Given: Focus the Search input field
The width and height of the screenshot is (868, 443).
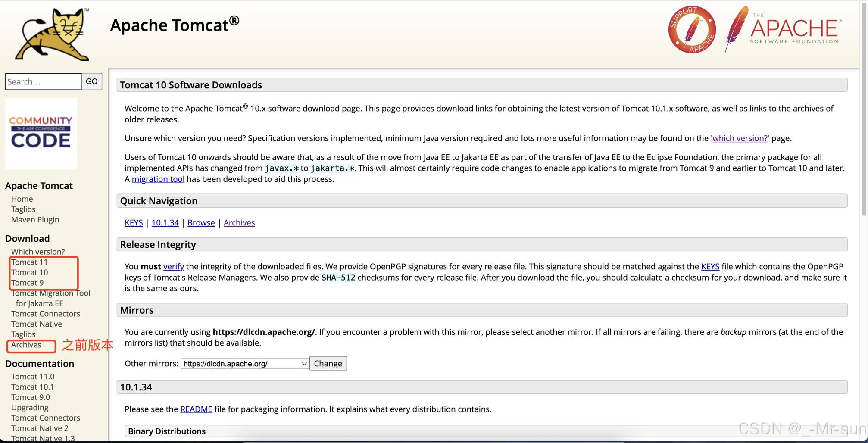Looking at the screenshot, I should pos(44,81).
